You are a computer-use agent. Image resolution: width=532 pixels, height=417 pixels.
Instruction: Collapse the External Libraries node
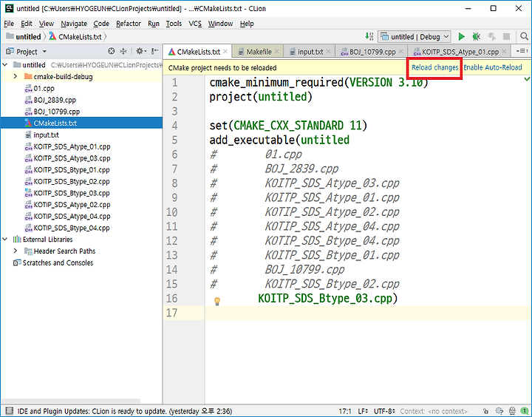click(x=5, y=240)
